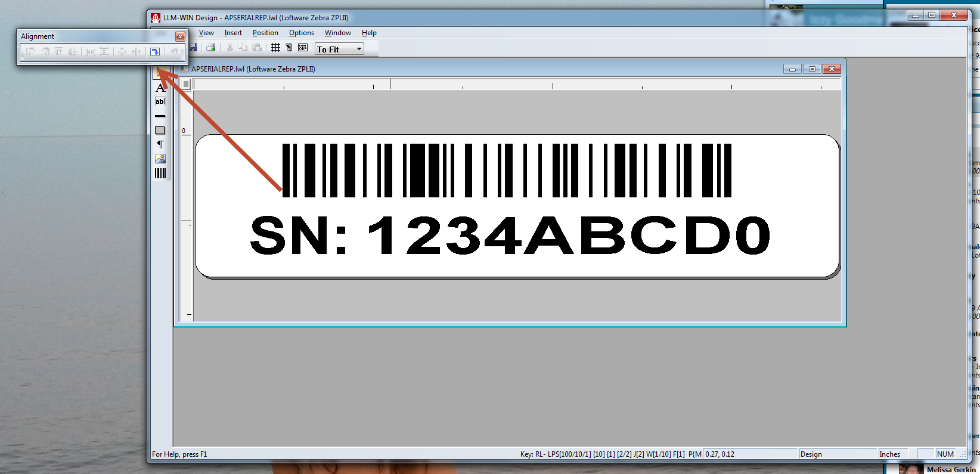Viewport: 980px width, 474px height.
Task: Click Center Horizontally icon in Alignment palette
Action: (x=136, y=52)
